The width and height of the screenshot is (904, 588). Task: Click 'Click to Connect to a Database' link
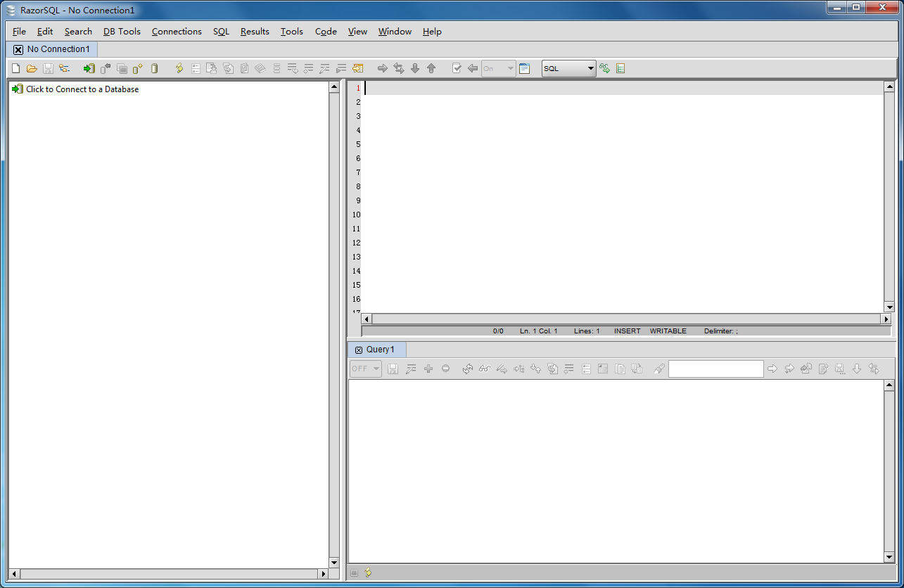point(82,89)
